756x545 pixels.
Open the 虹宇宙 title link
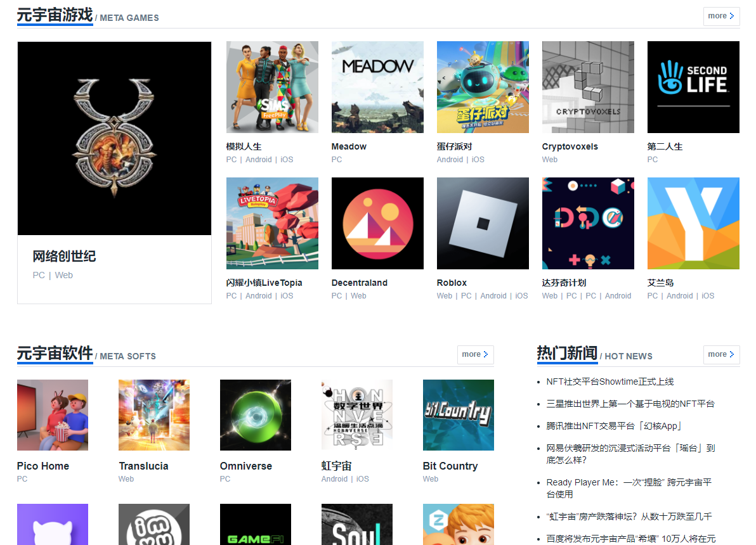(337, 466)
